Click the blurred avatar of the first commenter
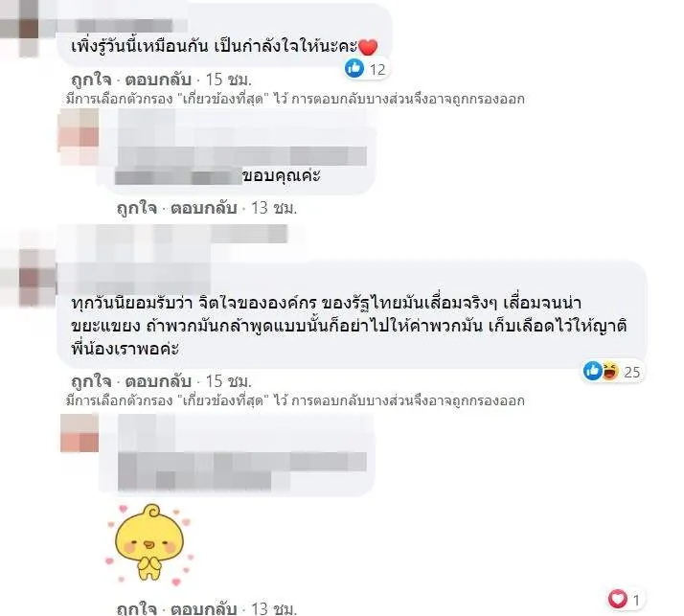 click(x=20, y=28)
